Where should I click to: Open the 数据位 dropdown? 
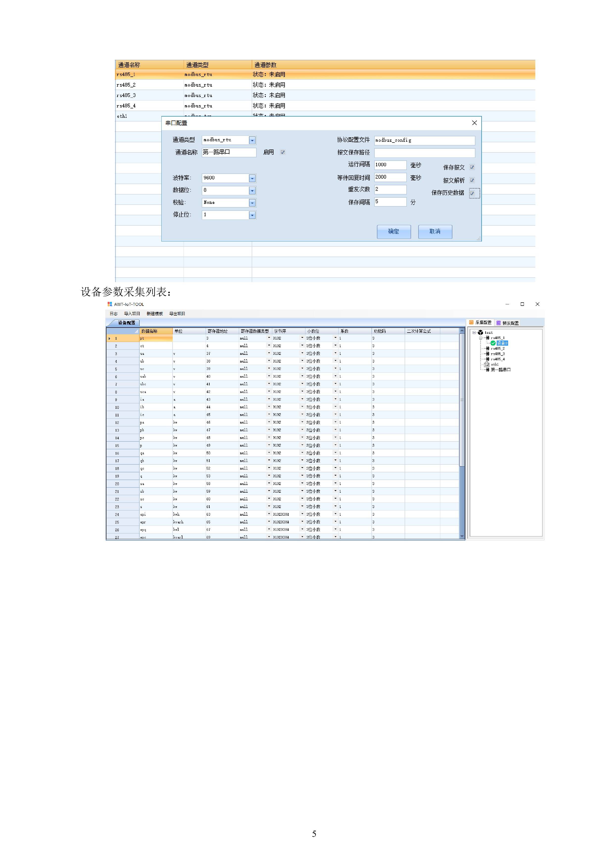point(252,191)
